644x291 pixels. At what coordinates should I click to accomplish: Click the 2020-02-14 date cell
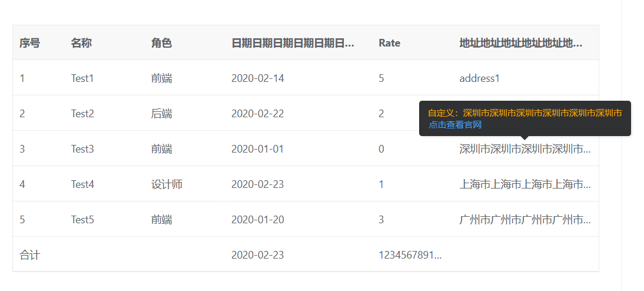[257, 78]
